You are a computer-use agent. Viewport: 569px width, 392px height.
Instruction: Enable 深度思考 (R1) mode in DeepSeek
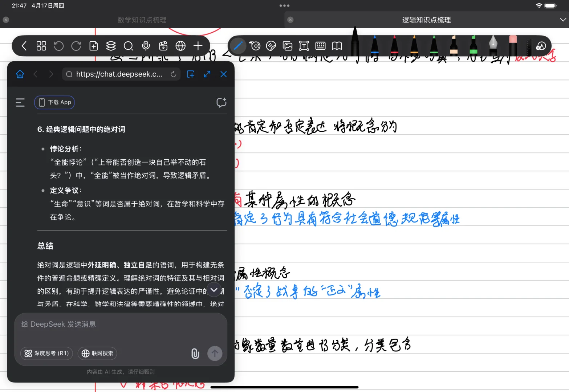pos(46,353)
